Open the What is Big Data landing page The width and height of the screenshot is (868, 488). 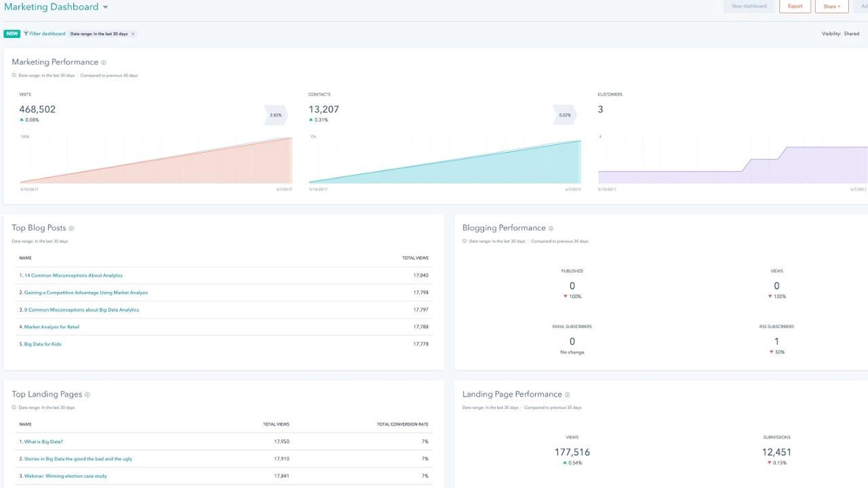45,441
